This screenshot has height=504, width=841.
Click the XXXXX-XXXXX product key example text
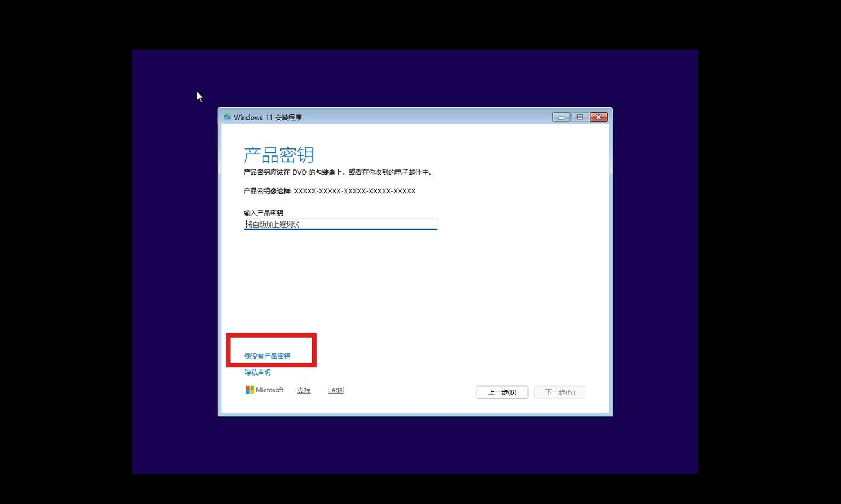click(355, 191)
